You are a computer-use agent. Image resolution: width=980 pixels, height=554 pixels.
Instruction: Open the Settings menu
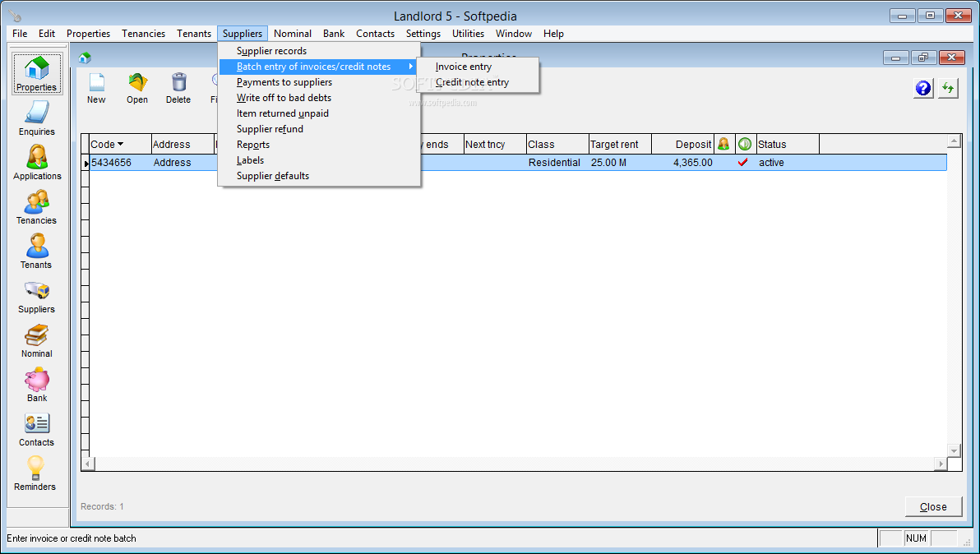423,34
